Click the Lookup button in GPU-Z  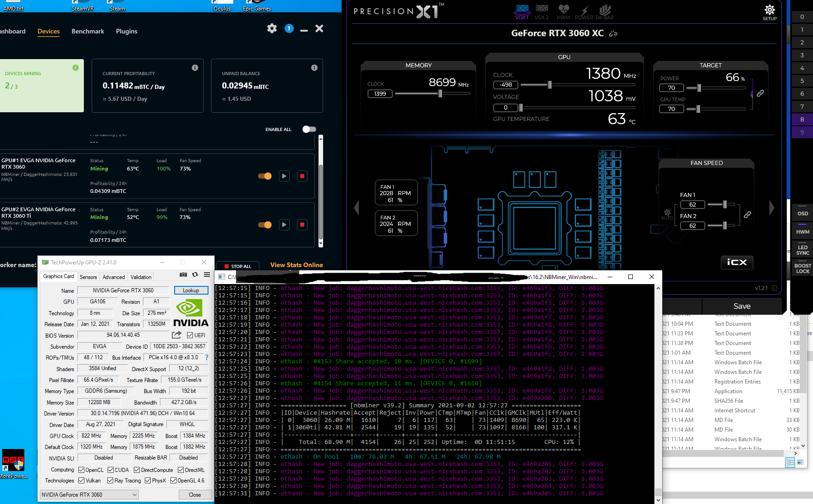(191, 290)
